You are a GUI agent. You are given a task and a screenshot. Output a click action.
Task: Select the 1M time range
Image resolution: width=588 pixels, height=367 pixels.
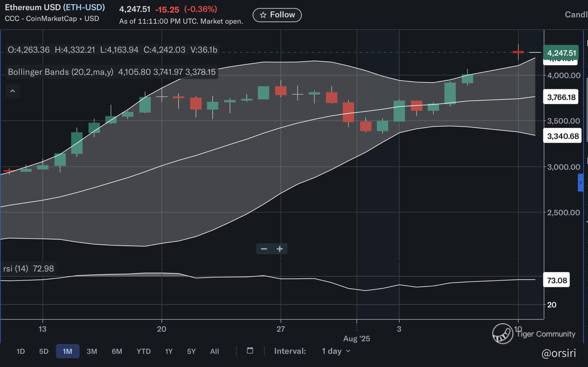[68, 351]
